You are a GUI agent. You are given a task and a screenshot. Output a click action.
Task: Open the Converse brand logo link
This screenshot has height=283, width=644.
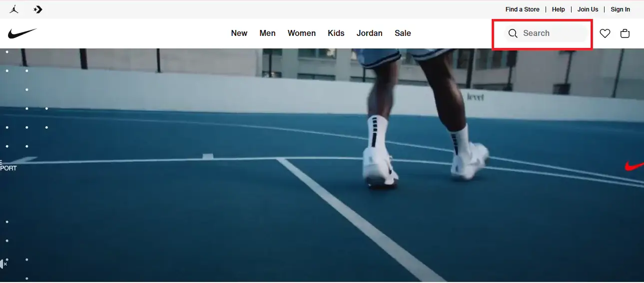click(x=38, y=9)
